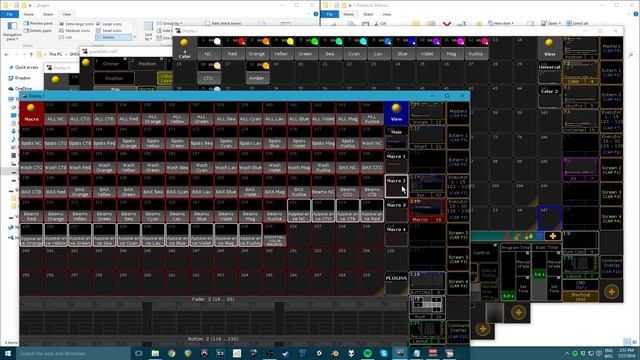Select the Groups view thumbnail
The height and width of the screenshot is (360, 640).
[x=427, y=113]
